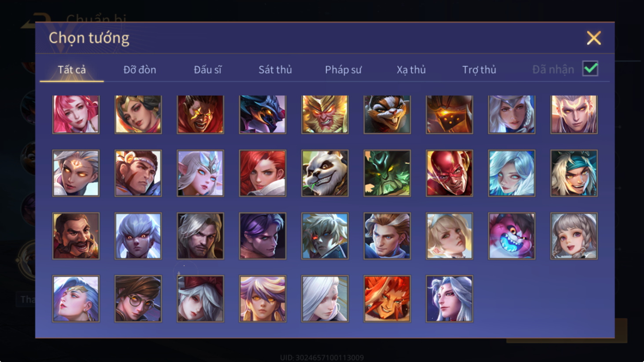Screen dimensions: 644x362
Task: Switch to the Đỡ đòn tab
Action: tap(139, 69)
